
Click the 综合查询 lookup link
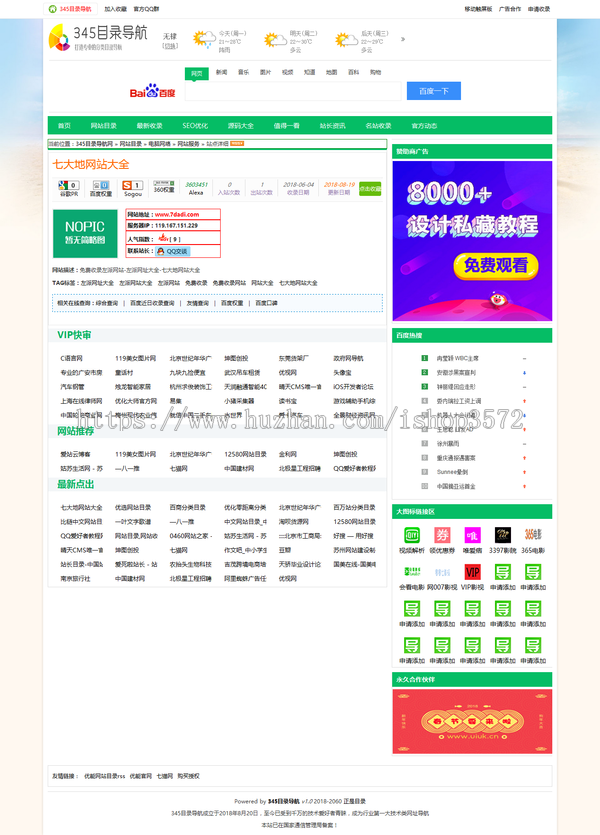pyautogui.click(x=106, y=303)
